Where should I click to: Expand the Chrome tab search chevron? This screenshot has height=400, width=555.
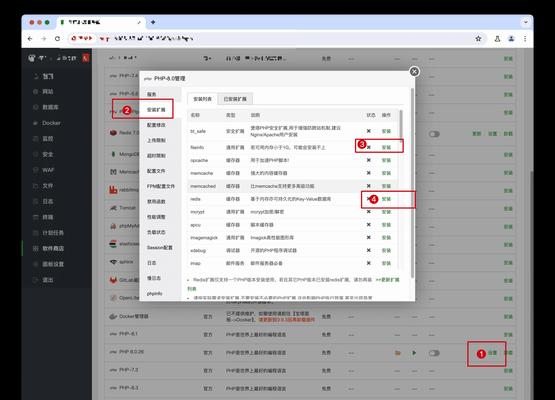pos(526,22)
